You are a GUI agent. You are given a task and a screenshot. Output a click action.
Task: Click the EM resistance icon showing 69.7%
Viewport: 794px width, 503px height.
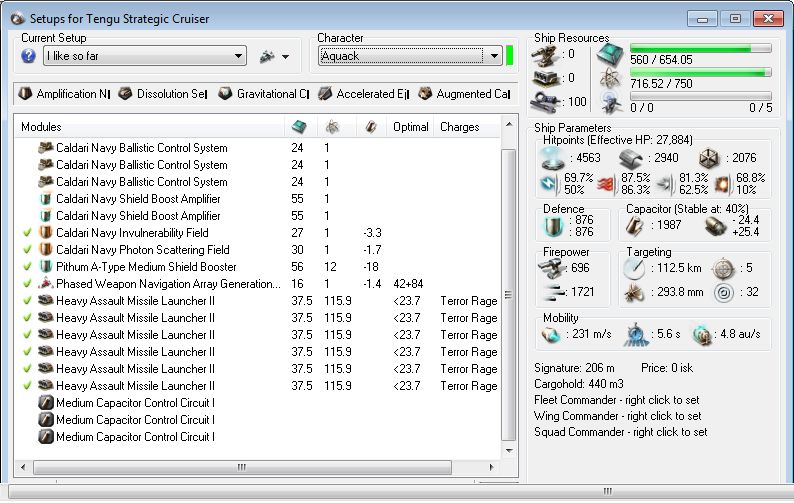(x=549, y=183)
